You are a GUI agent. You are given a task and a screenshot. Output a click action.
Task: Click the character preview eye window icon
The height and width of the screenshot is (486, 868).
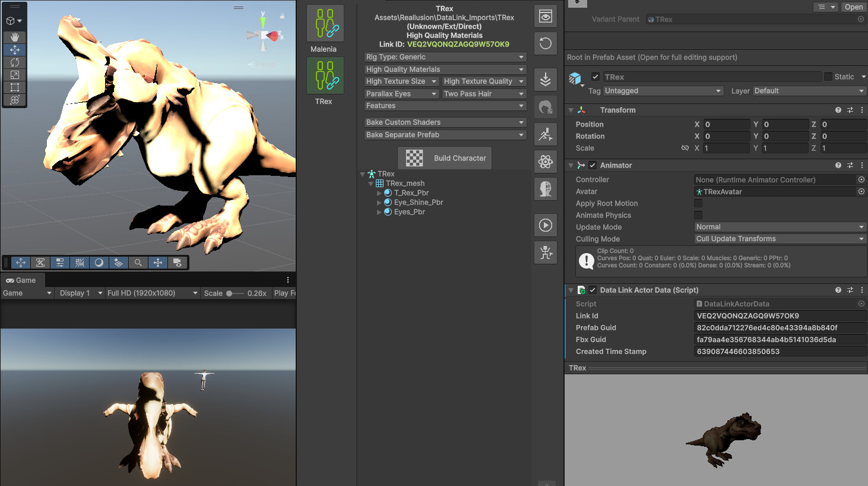click(545, 16)
